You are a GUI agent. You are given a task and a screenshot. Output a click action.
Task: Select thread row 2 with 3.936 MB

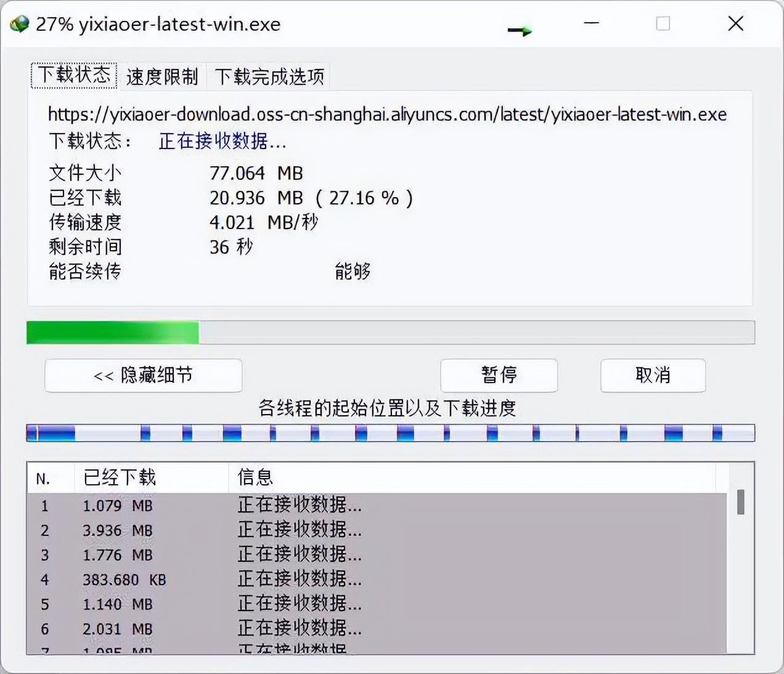[x=377, y=530]
